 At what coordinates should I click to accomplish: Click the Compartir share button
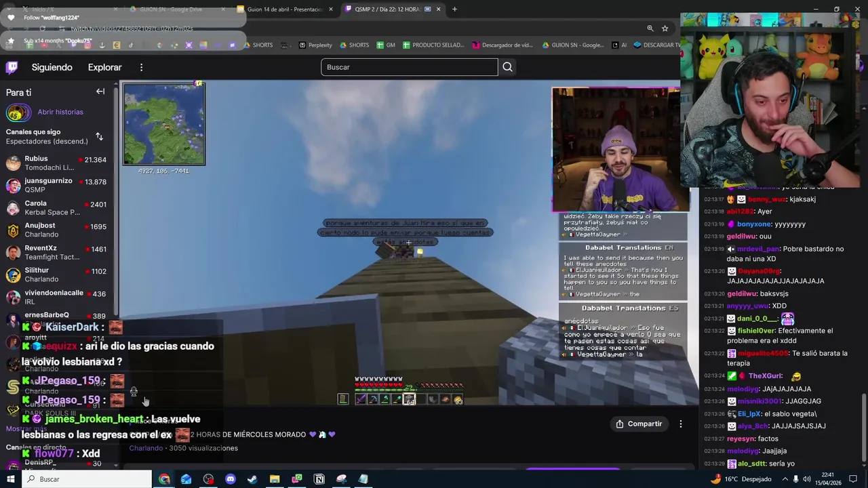[x=639, y=424]
